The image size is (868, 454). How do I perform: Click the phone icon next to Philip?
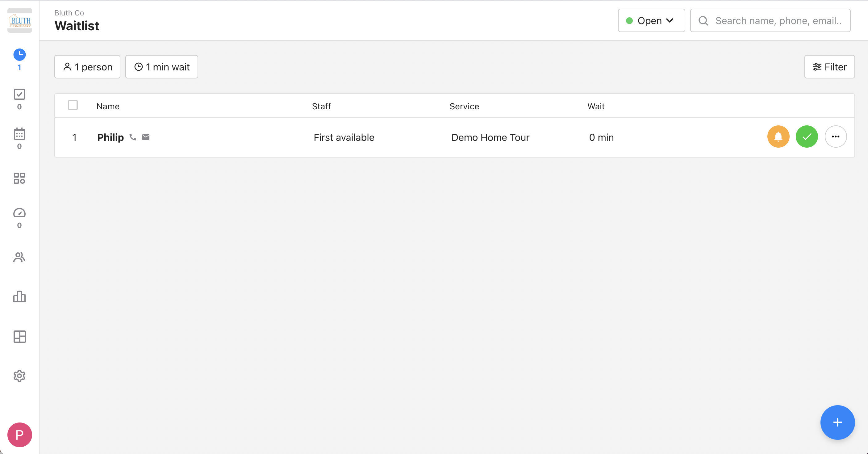[133, 137]
